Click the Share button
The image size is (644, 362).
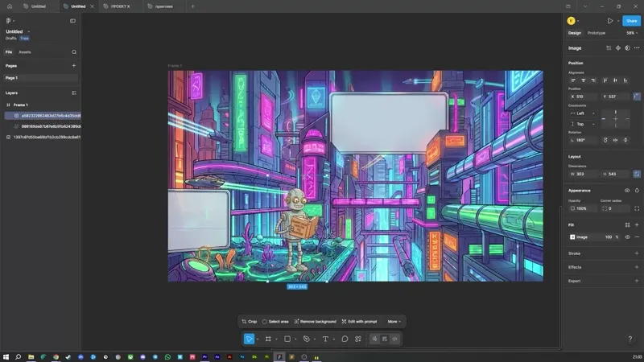[x=631, y=21]
